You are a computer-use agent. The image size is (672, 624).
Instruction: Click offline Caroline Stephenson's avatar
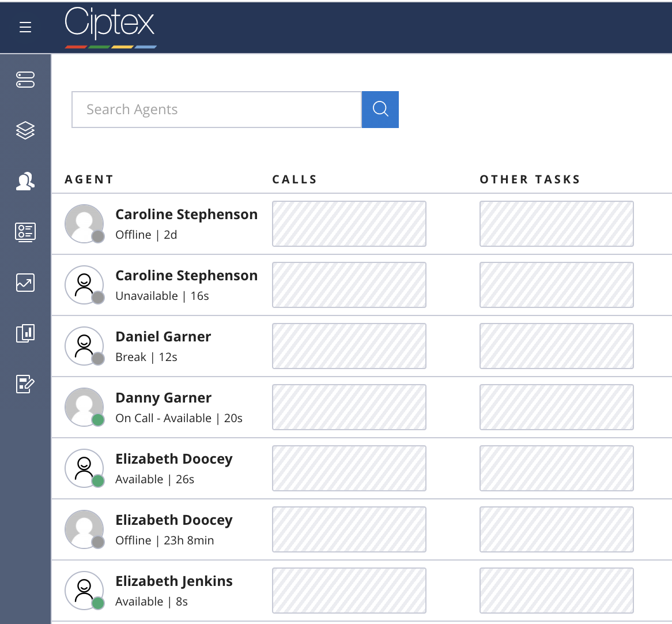(x=84, y=224)
